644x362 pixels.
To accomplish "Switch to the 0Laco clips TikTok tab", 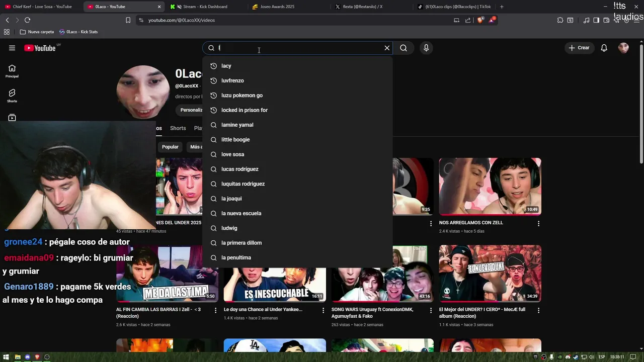I will (x=454, y=7).
